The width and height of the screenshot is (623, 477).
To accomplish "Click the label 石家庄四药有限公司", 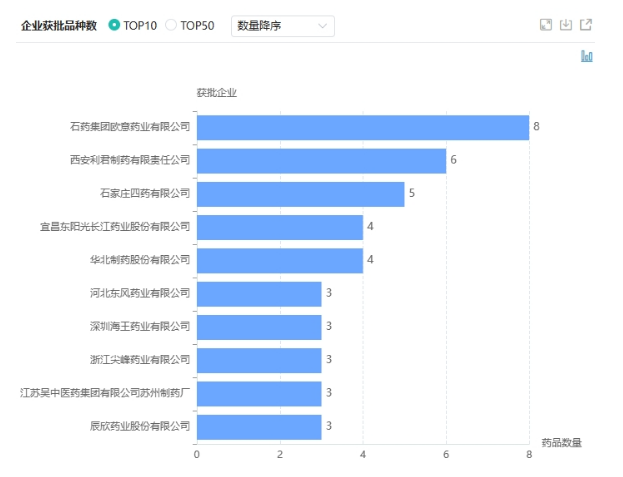I will (x=145, y=193).
